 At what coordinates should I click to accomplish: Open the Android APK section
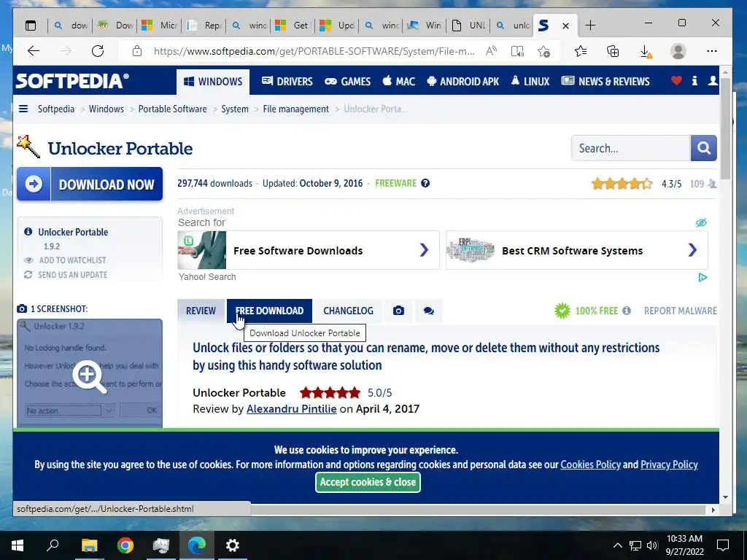point(463,82)
